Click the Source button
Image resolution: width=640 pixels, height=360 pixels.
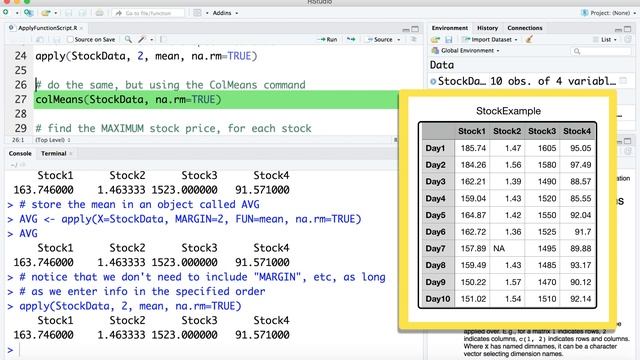tap(380, 39)
